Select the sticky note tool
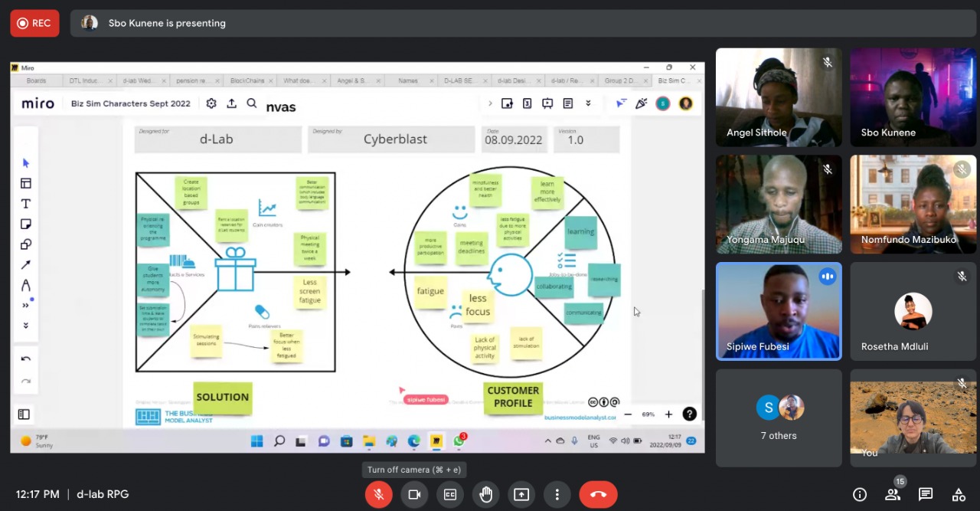The width and height of the screenshot is (980, 511). point(25,224)
